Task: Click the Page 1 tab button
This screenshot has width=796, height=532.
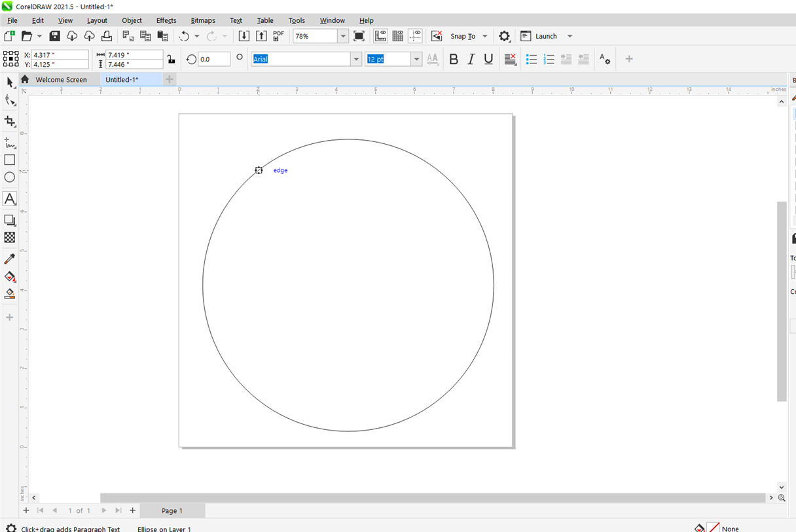Action: (x=172, y=510)
